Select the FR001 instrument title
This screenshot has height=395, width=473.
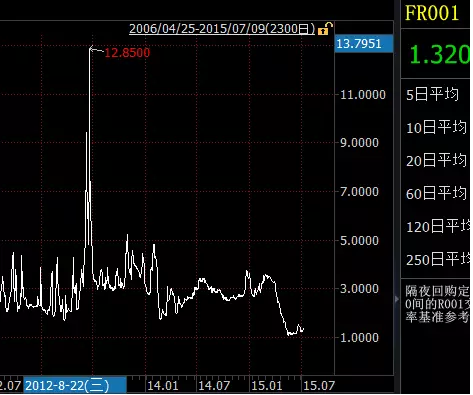tap(432, 13)
